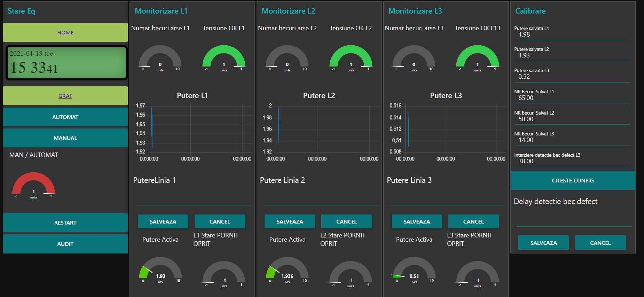The width and height of the screenshot is (644, 297).
Task: Click the Putere Activa gauge showing 0.51
Action: (x=414, y=270)
